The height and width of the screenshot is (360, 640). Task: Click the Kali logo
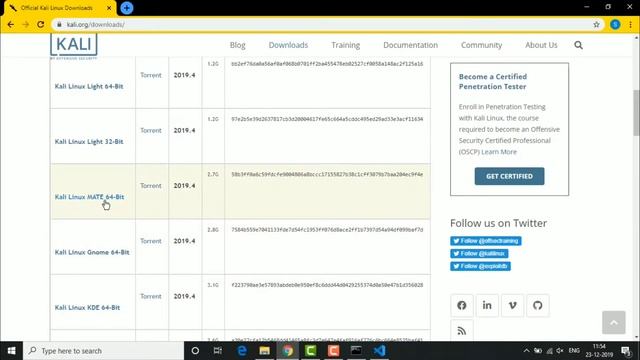[x=74, y=45]
